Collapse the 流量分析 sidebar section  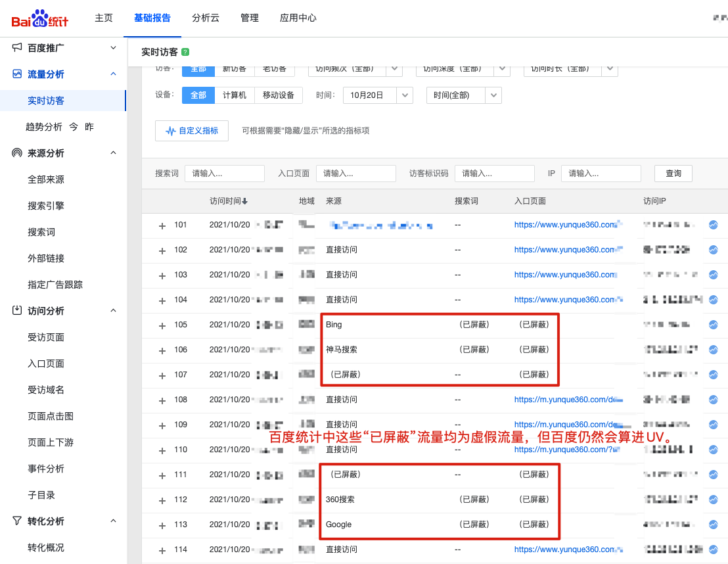(x=113, y=74)
